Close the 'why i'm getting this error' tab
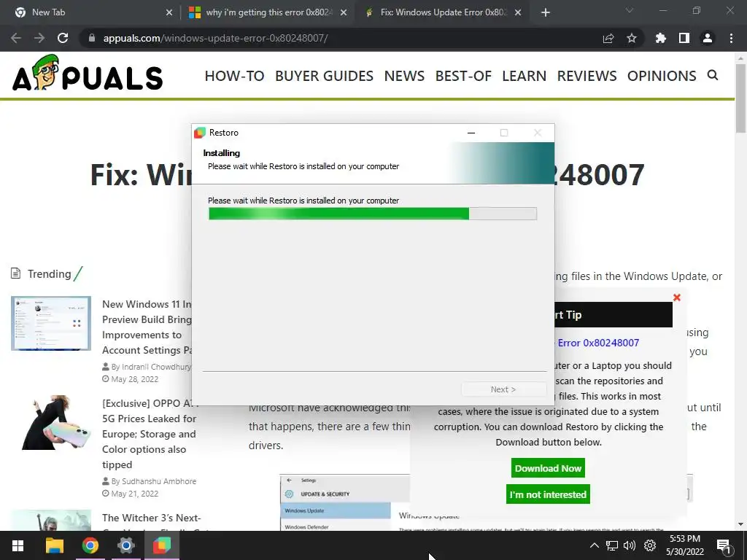 (x=344, y=12)
